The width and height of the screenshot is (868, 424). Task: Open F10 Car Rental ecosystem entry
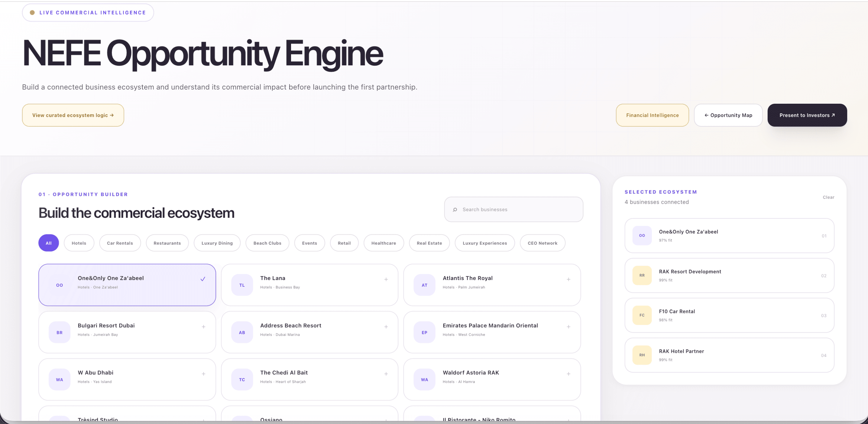click(729, 315)
